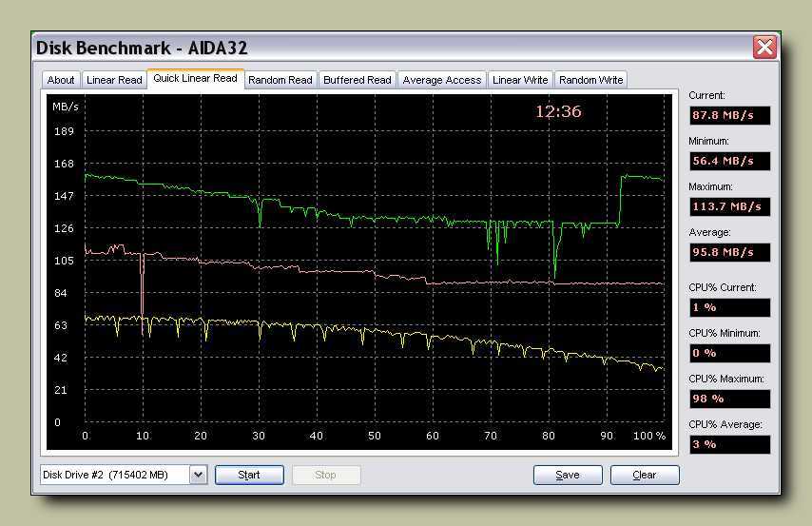Image resolution: width=812 pixels, height=526 pixels.
Task: Expand the Disk Drive dropdown arrow
Action: click(x=199, y=475)
